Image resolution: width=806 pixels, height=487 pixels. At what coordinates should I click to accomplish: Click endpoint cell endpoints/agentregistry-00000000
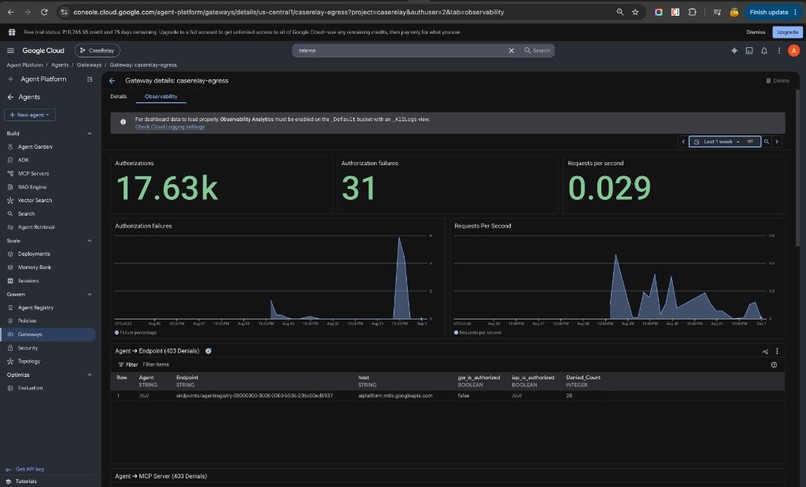tap(254, 395)
